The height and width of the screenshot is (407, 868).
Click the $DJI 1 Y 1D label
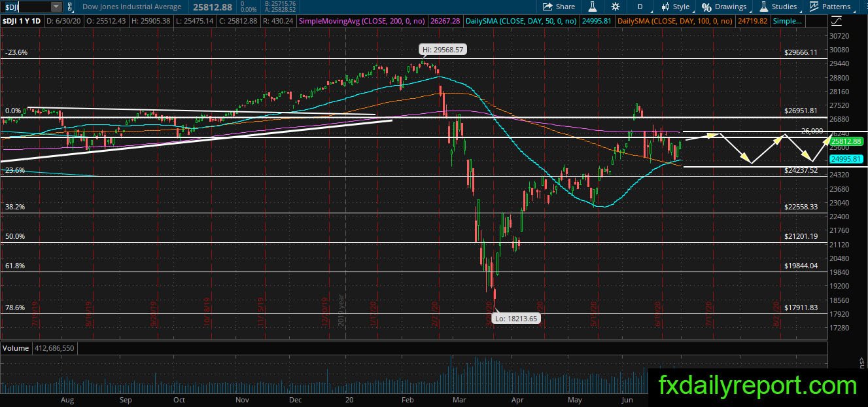[x=21, y=22]
